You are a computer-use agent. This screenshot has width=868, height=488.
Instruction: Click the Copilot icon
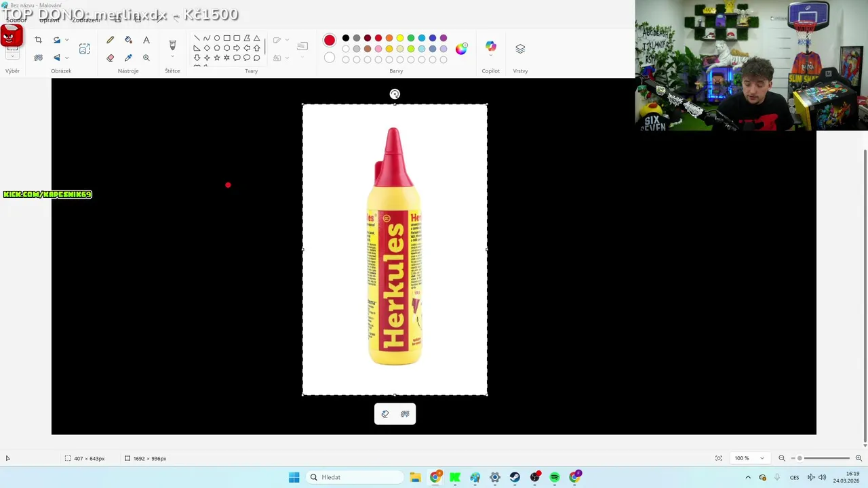tap(490, 46)
